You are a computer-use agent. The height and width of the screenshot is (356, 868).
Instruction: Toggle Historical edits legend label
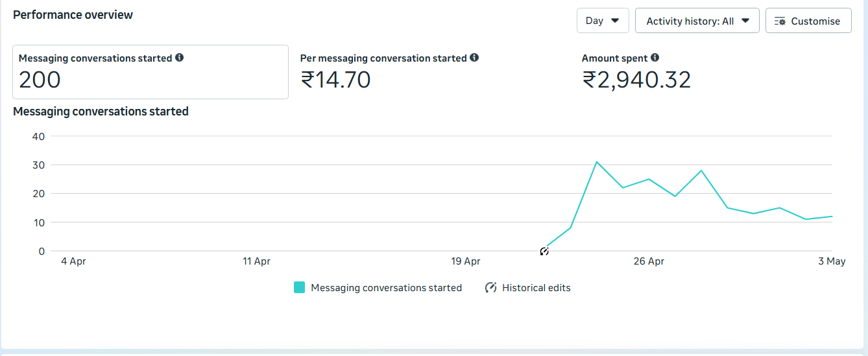point(536,287)
